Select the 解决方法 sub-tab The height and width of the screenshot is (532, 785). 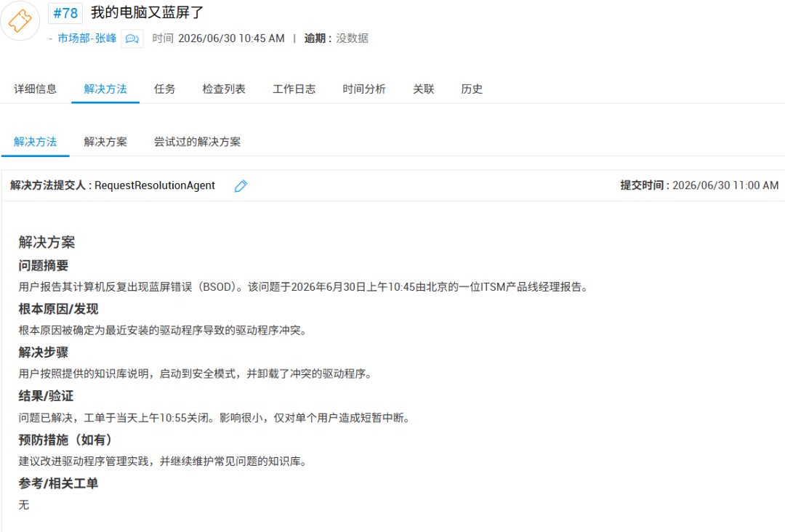point(35,142)
